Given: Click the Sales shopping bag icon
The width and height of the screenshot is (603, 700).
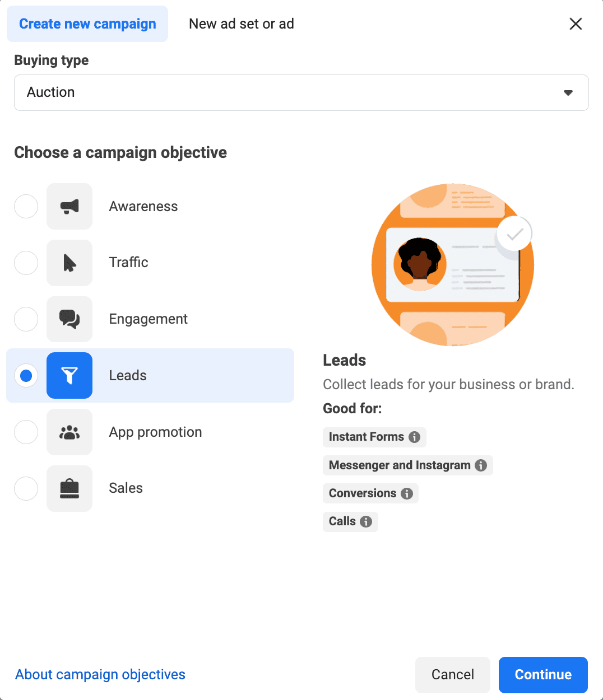Looking at the screenshot, I should click(x=69, y=488).
